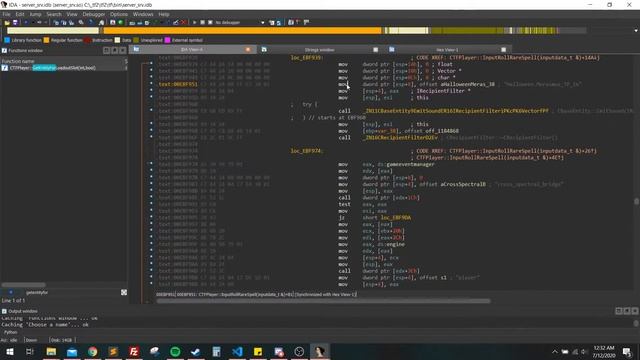Image resolution: width=640 pixels, height=360 pixels.
Task: Open the Debugger menu
Action: [93, 14]
